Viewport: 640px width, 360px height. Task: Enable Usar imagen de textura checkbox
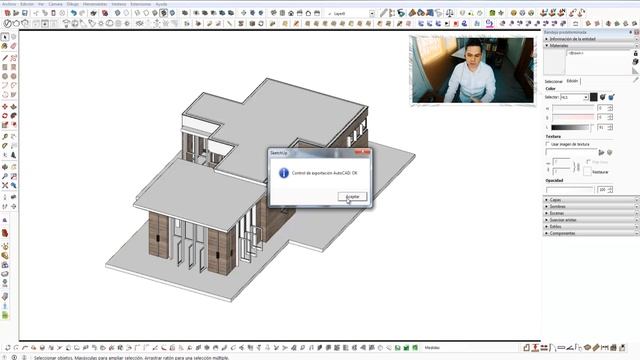pos(547,144)
